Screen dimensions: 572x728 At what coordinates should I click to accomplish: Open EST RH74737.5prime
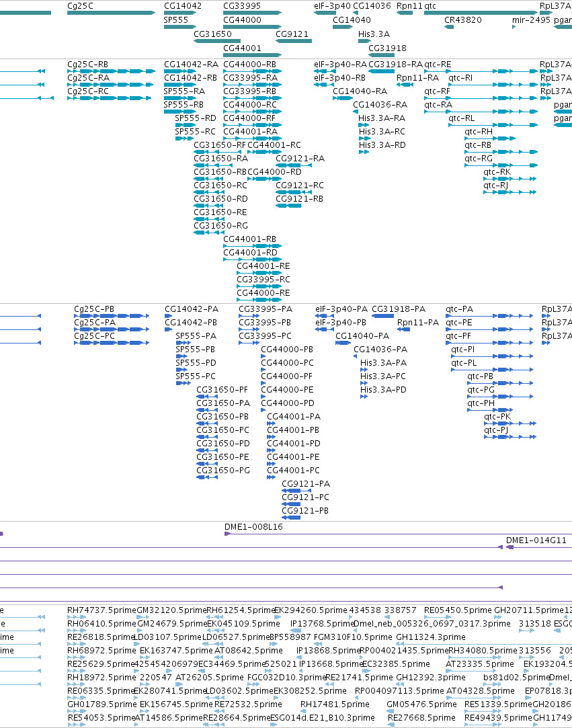[x=101, y=610]
